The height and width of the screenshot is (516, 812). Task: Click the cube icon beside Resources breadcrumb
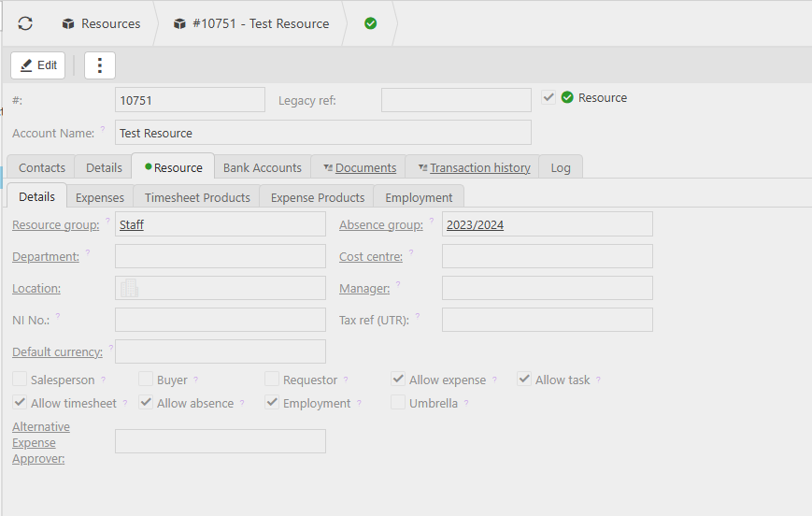point(68,23)
